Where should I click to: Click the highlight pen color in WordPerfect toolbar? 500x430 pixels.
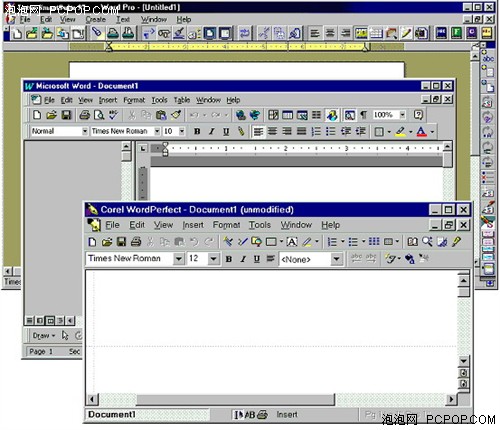click(307, 242)
